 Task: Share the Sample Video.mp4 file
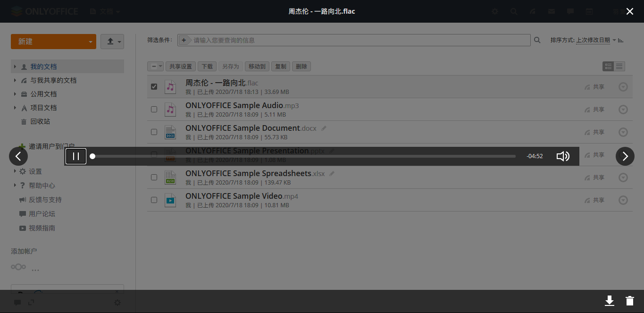594,200
